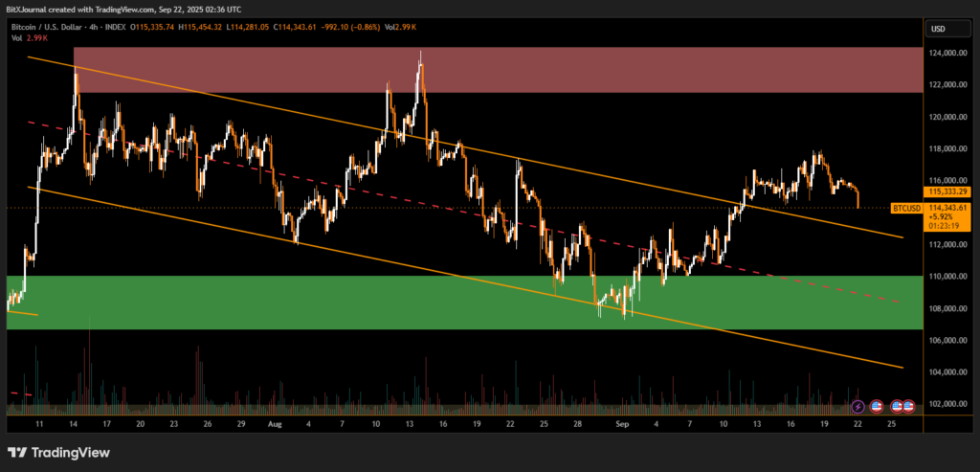Open the leftmost US flag economic event
The width and height of the screenshot is (980, 472).
coord(875,407)
